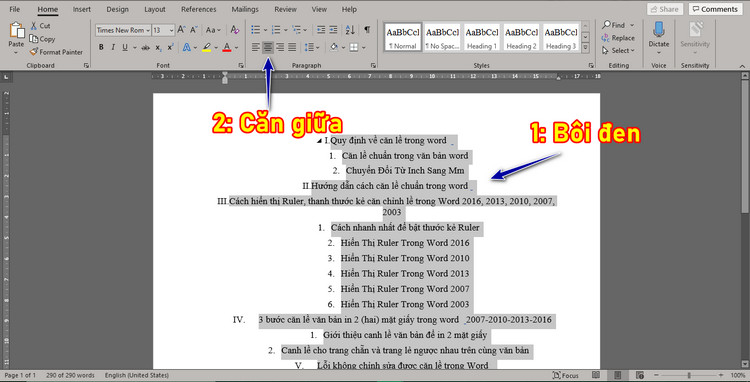Expand the Styles gallery more arrow
The image size is (750, 382).
coord(585,46)
